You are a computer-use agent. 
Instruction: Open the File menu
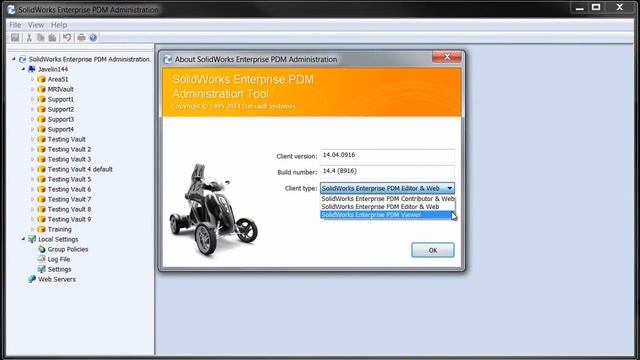click(15, 25)
